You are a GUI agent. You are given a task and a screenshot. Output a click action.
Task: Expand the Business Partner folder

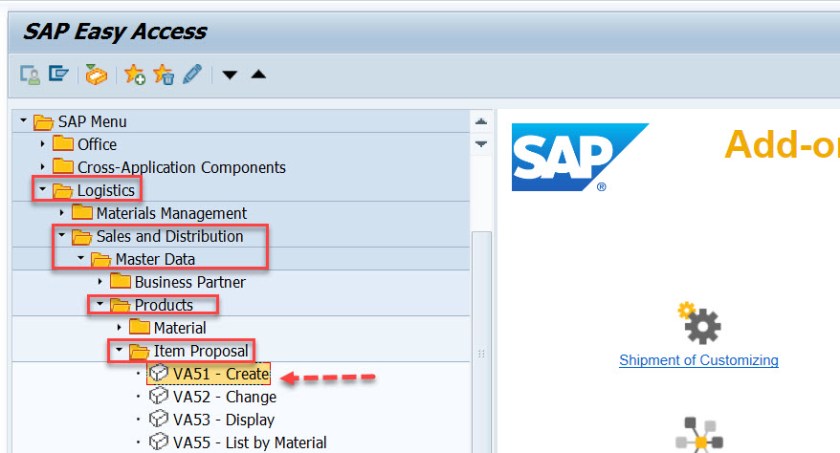(x=100, y=282)
